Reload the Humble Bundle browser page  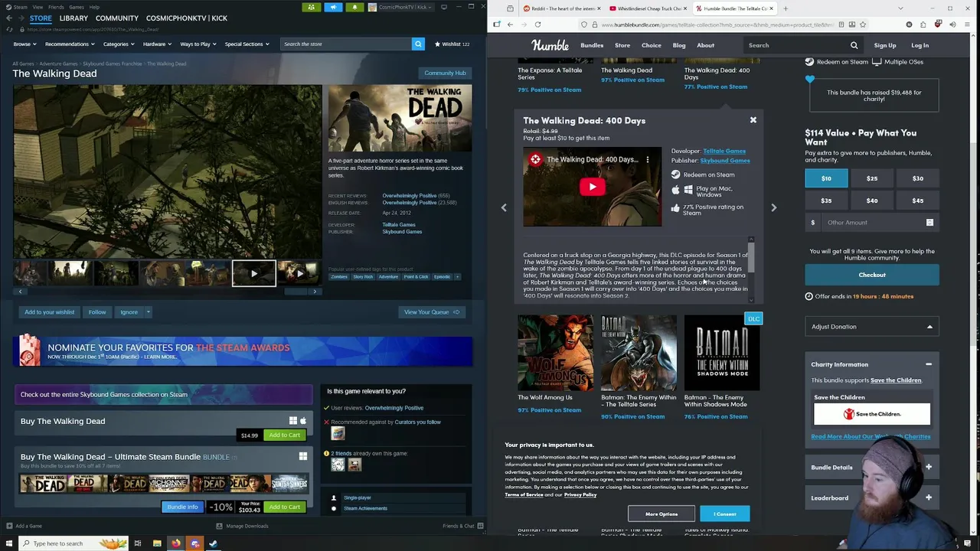pos(537,24)
